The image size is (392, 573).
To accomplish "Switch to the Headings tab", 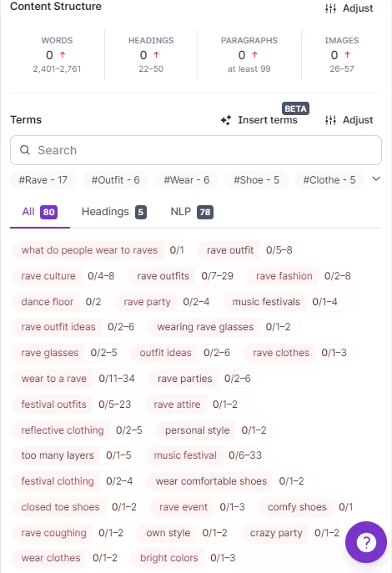I will [114, 212].
